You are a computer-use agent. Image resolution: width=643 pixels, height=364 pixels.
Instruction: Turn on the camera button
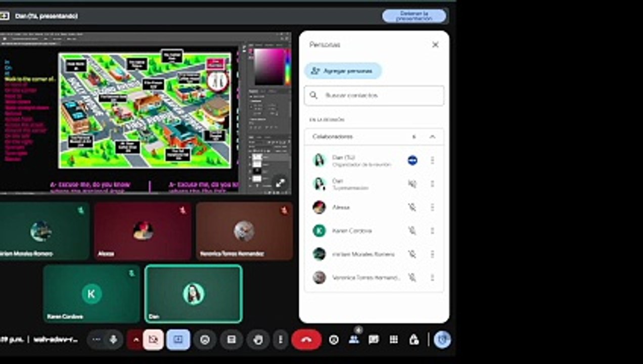tap(153, 340)
